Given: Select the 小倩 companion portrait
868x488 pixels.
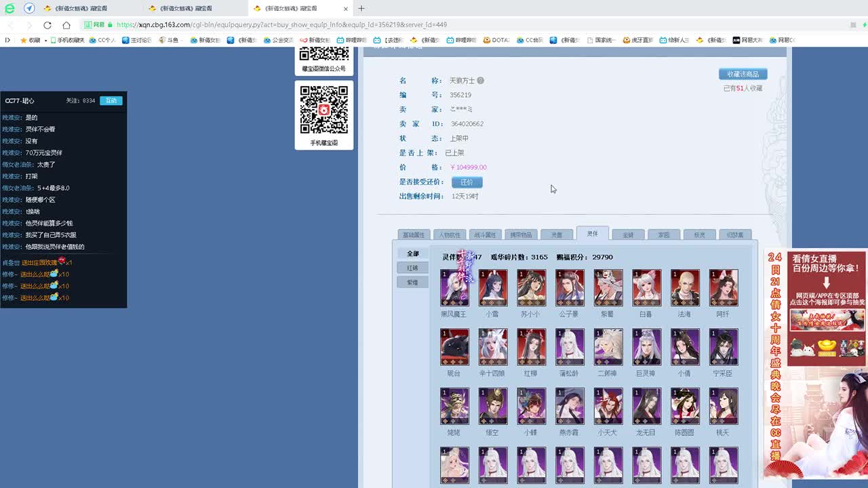Looking at the screenshot, I should coord(685,347).
